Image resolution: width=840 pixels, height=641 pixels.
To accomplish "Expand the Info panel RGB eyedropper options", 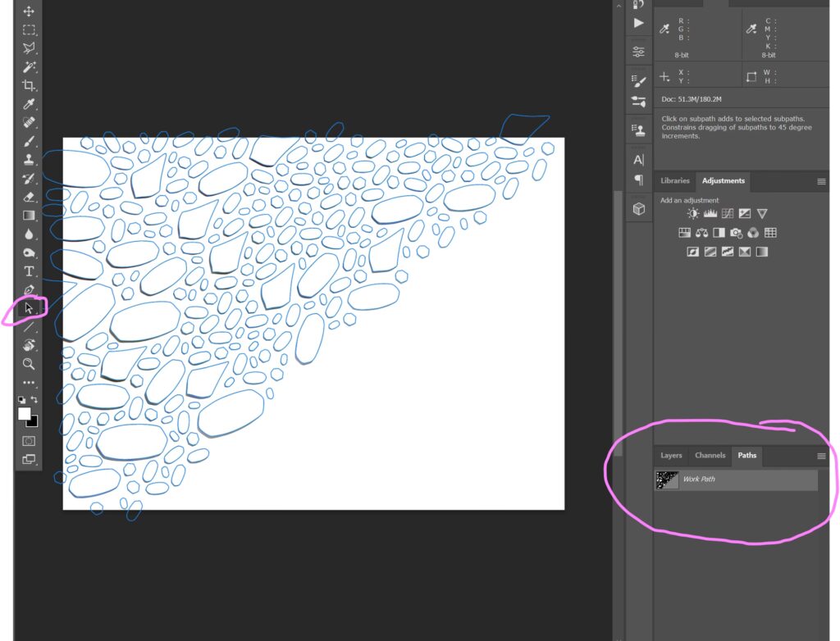I will 665,30.
